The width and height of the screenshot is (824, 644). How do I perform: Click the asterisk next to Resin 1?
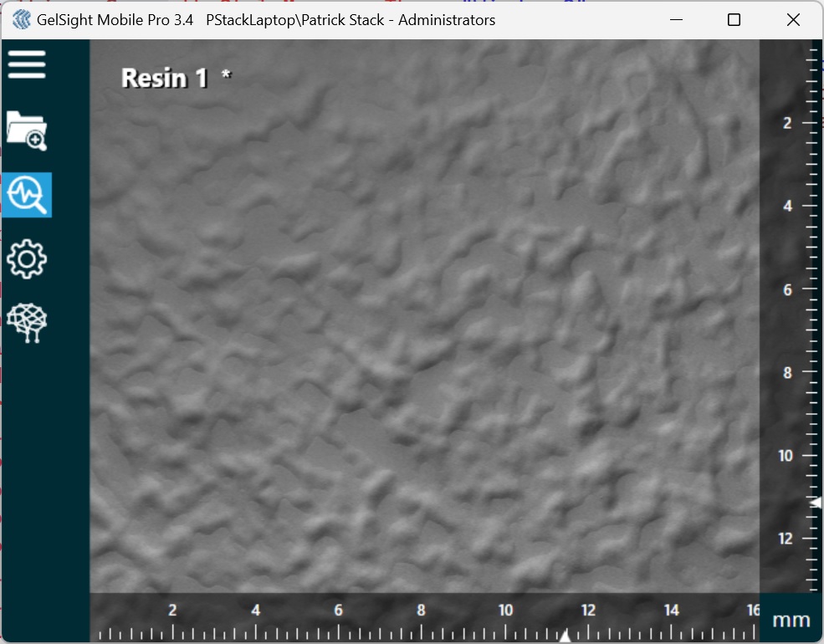[x=226, y=77]
